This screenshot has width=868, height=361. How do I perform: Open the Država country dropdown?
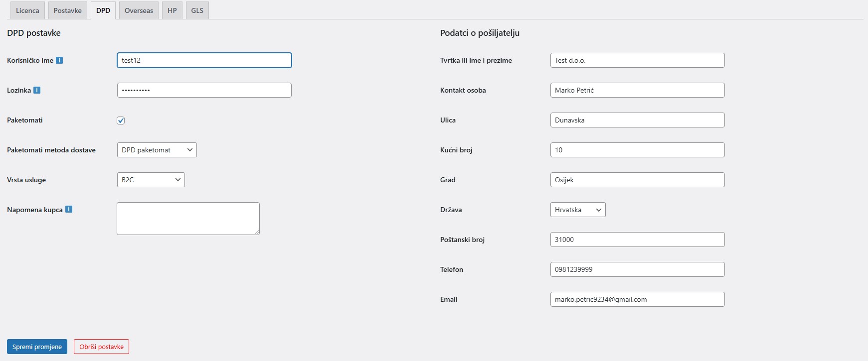[577, 210]
